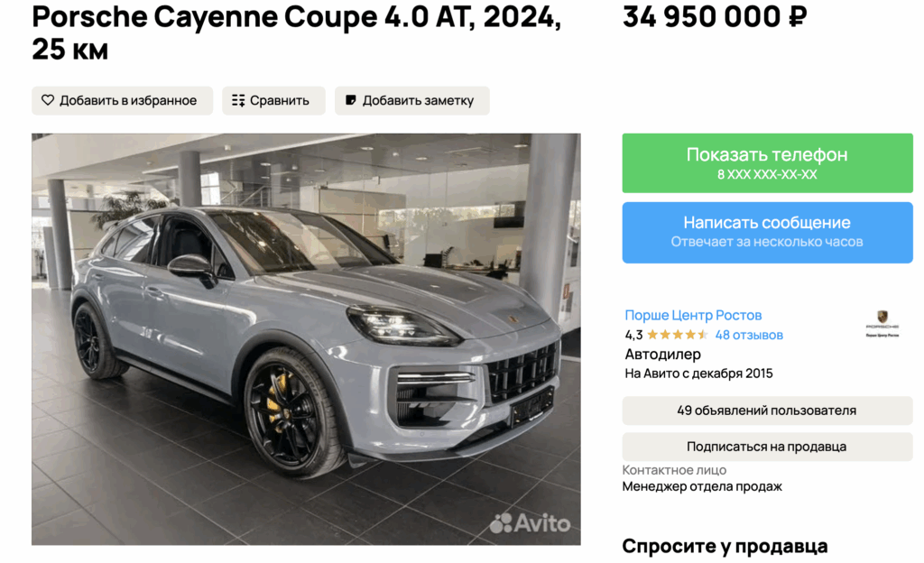Open the 48 отзывов reviews link

(749, 335)
